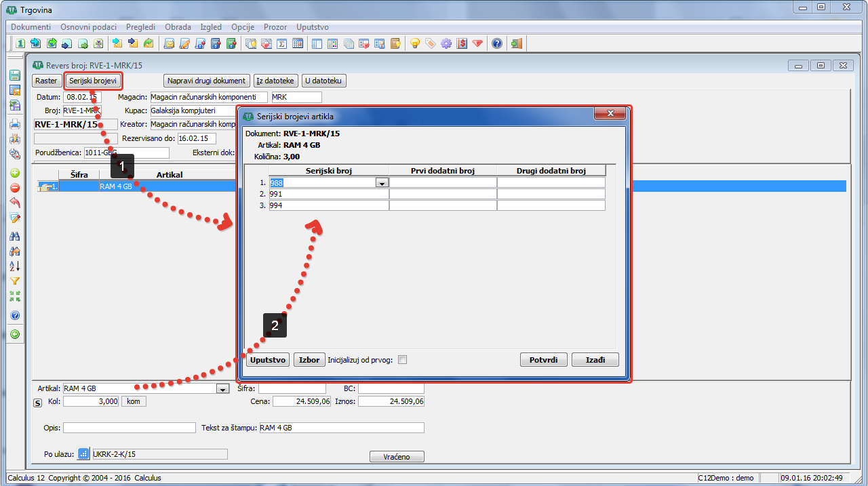This screenshot has height=486, width=868.
Task: Click the blue question mark help toolbar icon
Action: (x=497, y=44)
